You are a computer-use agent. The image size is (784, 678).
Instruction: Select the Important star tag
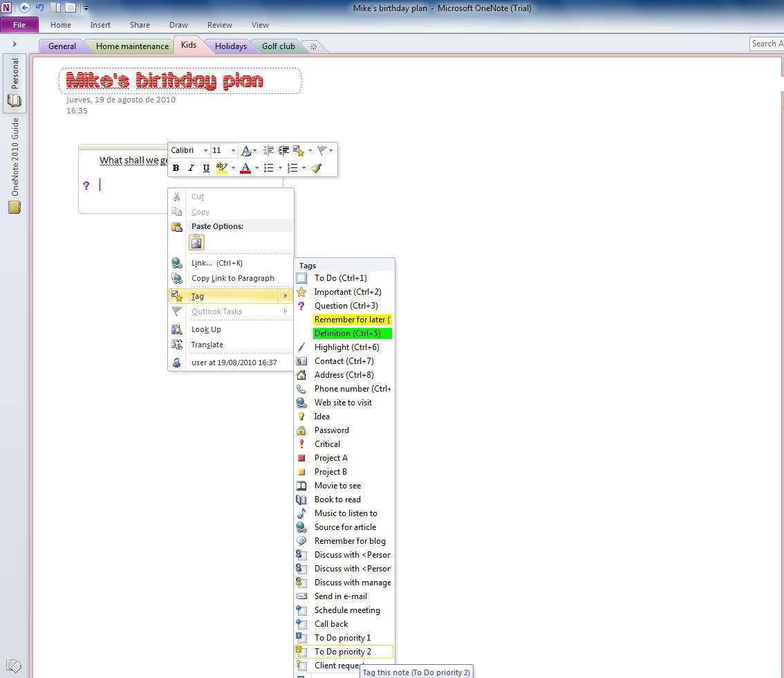(344, 292)
